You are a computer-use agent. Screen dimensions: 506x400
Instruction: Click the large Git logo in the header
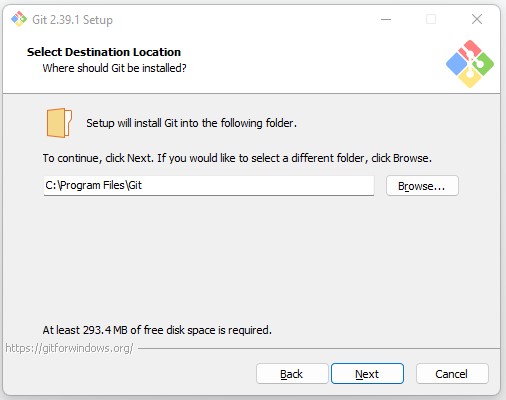(x=470, y=64)
